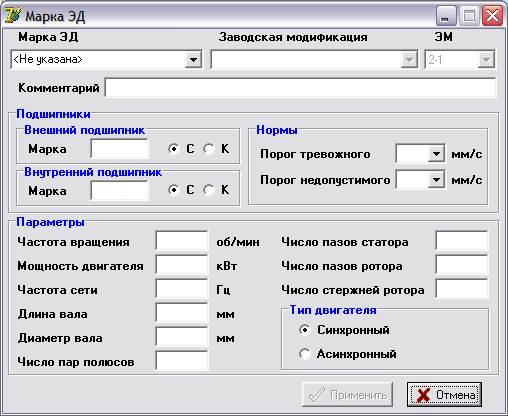Screen dimensions: 508x416
Task: Click the об/мин unit label
Action: pyautogui.click(x=238, y=242)
